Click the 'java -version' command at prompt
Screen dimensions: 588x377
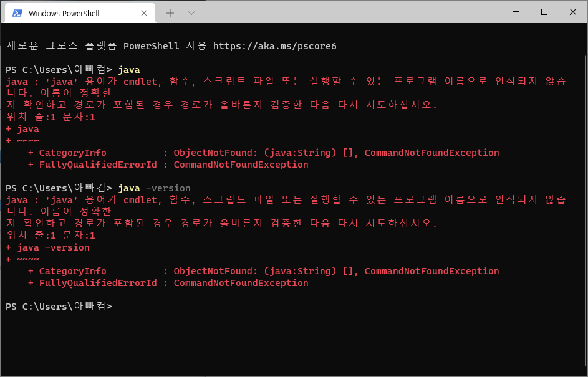click(x=154, y=188)
